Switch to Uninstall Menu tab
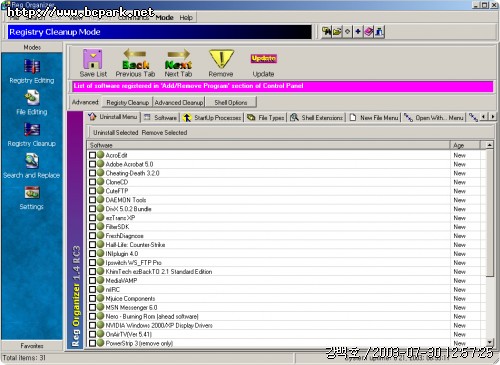The width and height of the screenshot is (500, 365). click(113, 117)
